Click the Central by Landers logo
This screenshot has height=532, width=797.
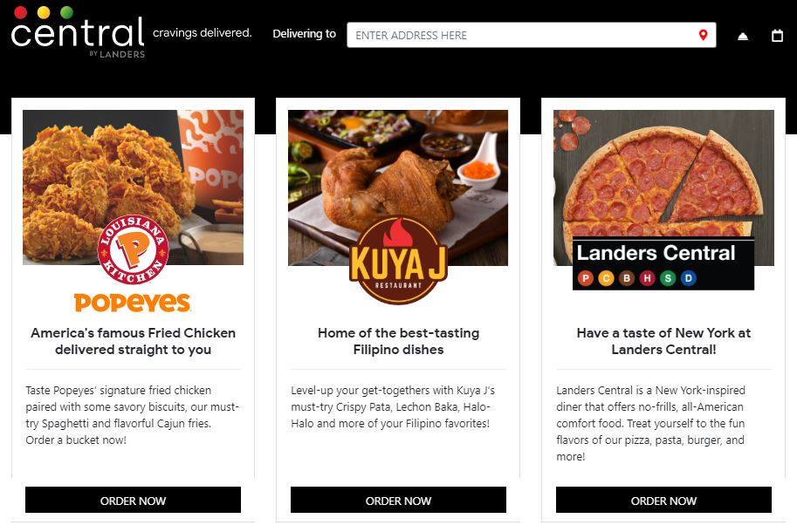click(x=78, y=32)
